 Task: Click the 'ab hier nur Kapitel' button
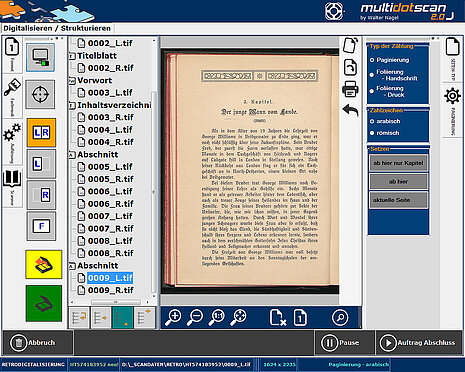pyautogui.click(x=398, y=163)
